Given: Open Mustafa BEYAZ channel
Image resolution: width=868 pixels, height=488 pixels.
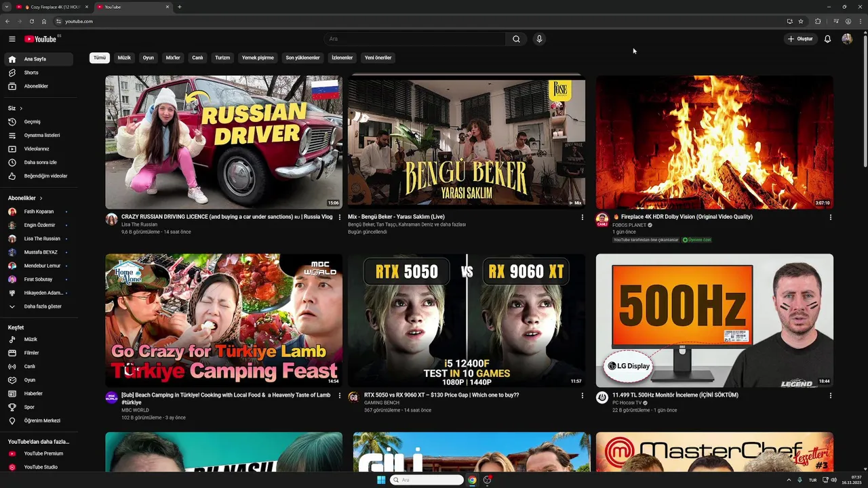Looking at the screenshot, I should [x=38, y=252].
